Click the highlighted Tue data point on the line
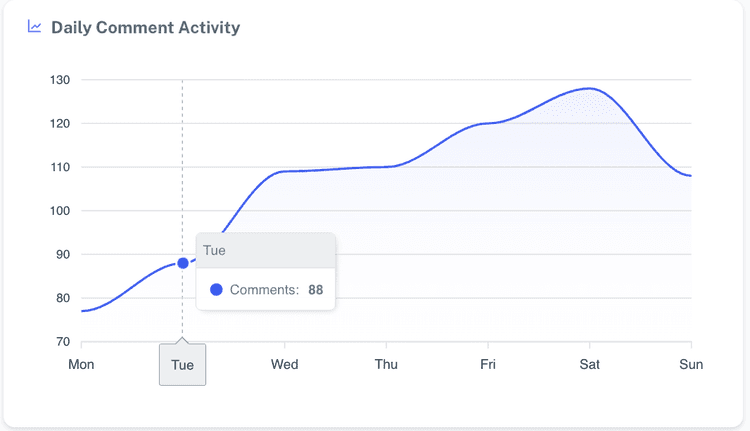750x431 pixels. (x=183, y=263)
